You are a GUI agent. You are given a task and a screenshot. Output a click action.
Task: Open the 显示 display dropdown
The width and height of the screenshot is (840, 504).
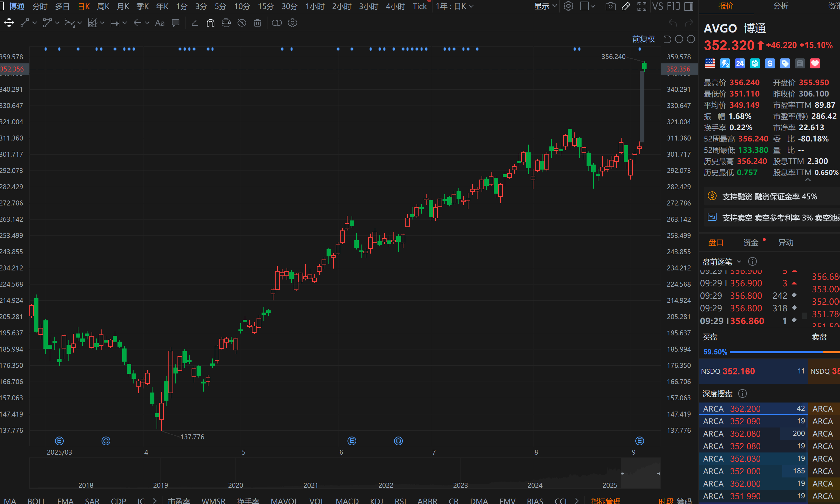[x=545, y=6]
